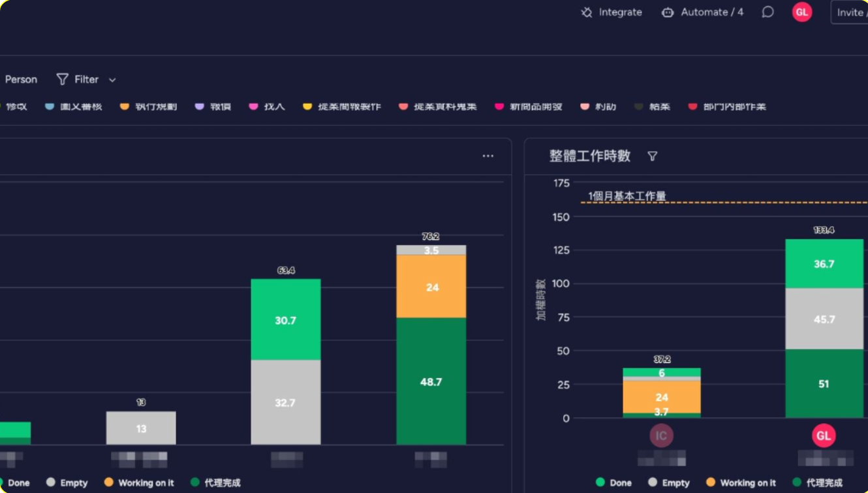Toggle the blue 圖文審核 legend item
The height and width of the screenshot is (493, 868).
point(74,106)
